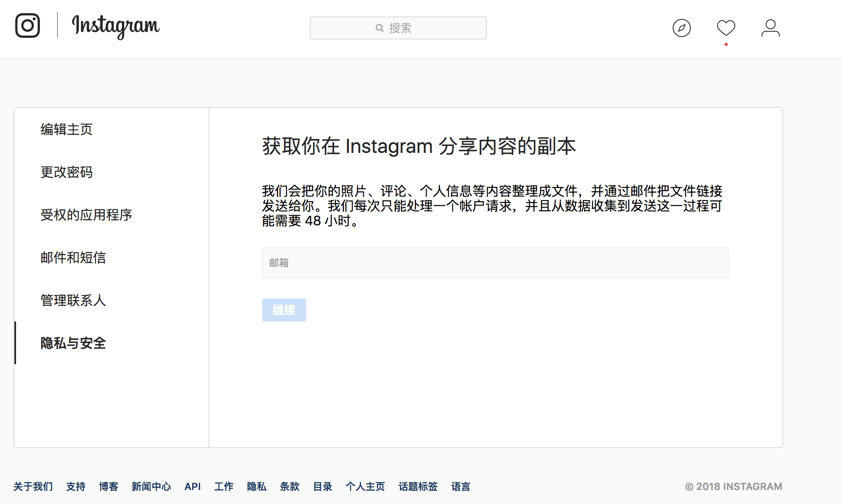Open the 支持 footer link

[76, 487]
